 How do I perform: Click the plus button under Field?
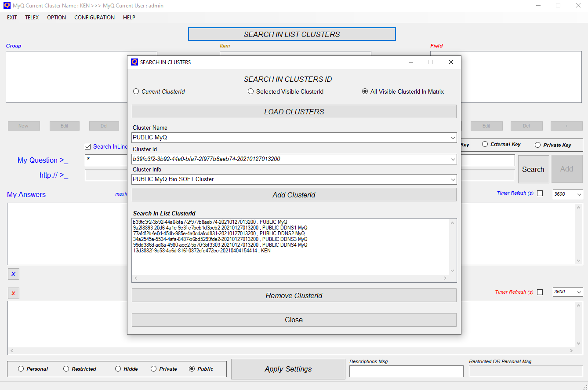point(566,126)
